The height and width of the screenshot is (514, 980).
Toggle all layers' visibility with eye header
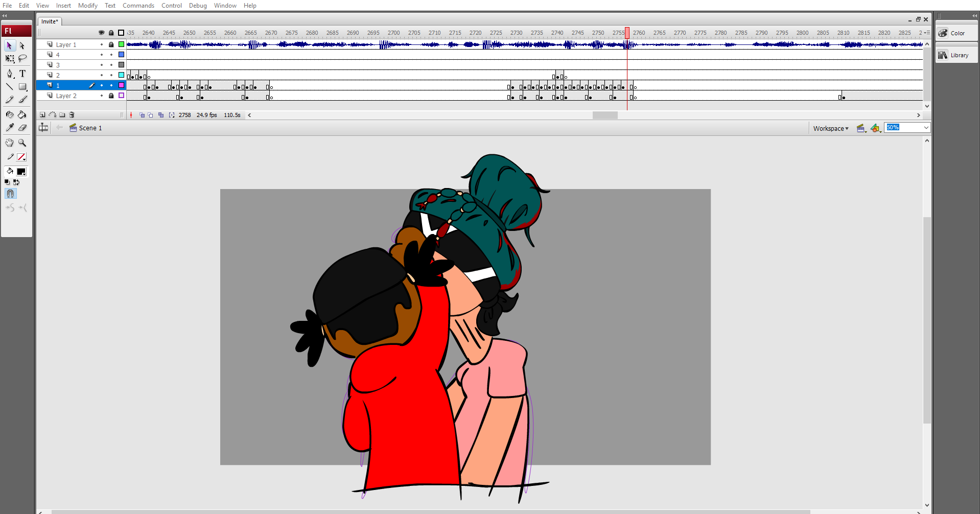pos(102,33)
